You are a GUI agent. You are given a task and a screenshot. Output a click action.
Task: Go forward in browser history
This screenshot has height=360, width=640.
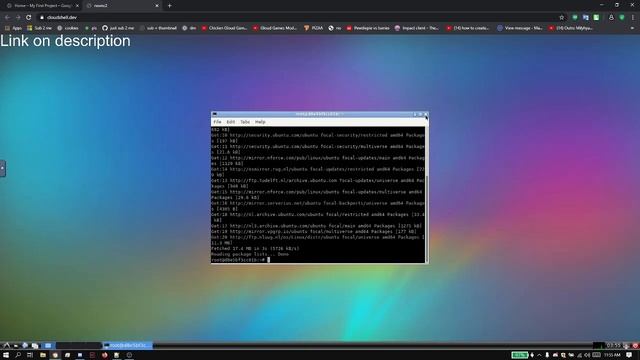tap(18, 17)
